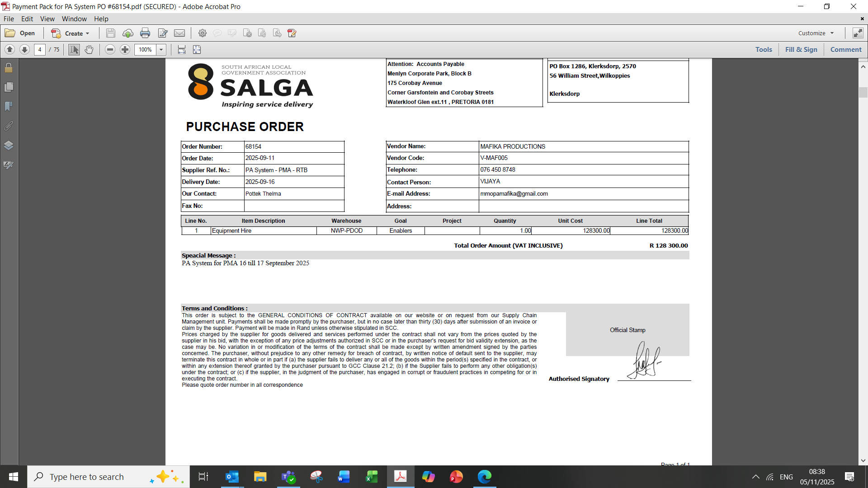Go to next page arrow

click(25, 50)
